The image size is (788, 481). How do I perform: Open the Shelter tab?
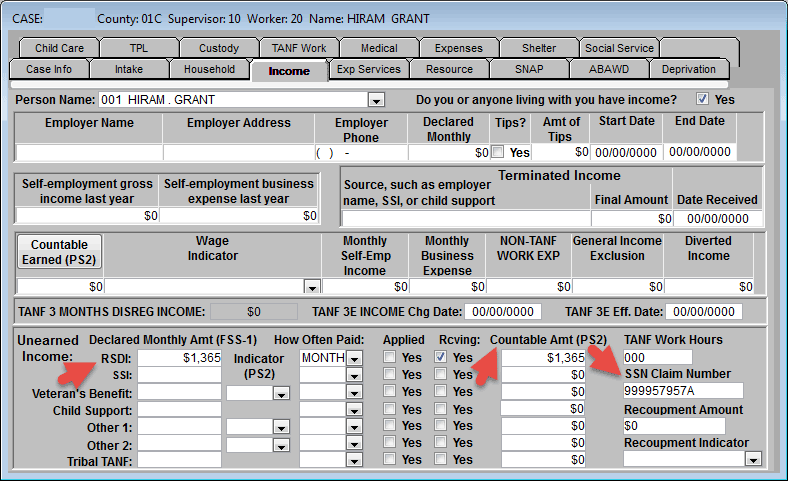pos(539,48)
